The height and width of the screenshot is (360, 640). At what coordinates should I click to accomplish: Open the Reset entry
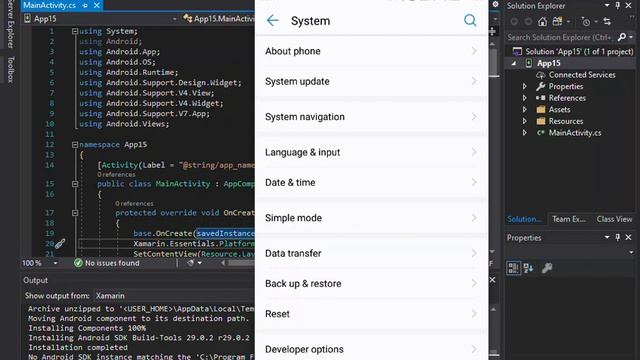(x=371, y=314)
